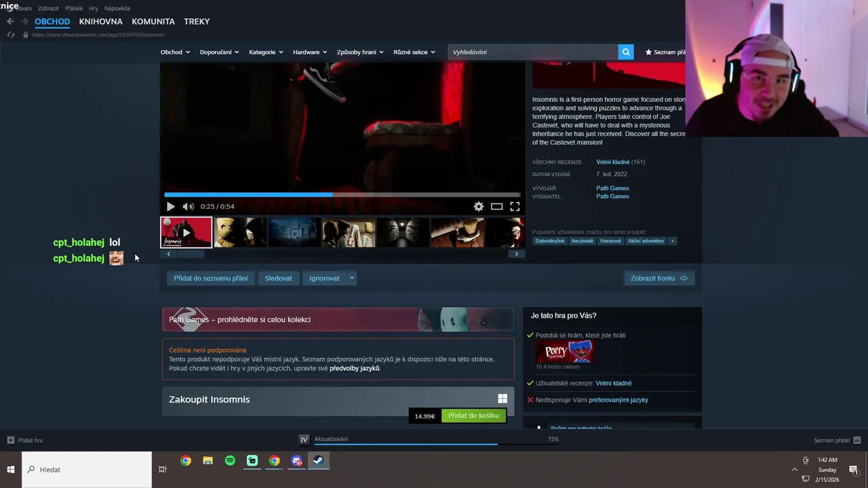Image resolution: width=868 pixels, height=488 pixels.
Task: Expand the Různé sekce dropdown
Action: [x=414, y=52]
